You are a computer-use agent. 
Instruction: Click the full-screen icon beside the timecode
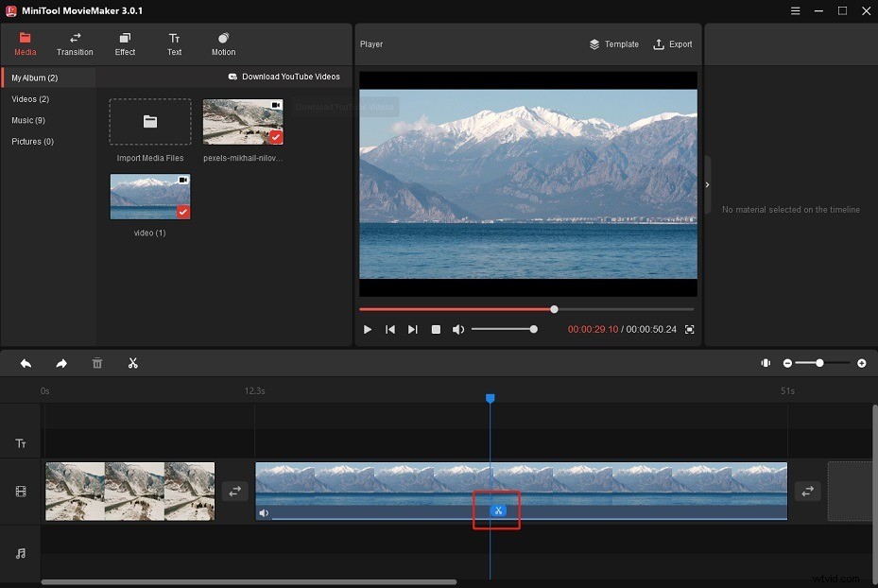(x=689, y=329)
